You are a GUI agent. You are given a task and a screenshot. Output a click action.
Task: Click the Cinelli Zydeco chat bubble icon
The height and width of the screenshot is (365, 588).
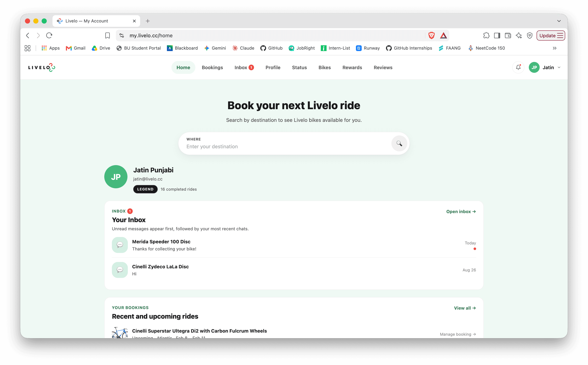coord(120,270)
